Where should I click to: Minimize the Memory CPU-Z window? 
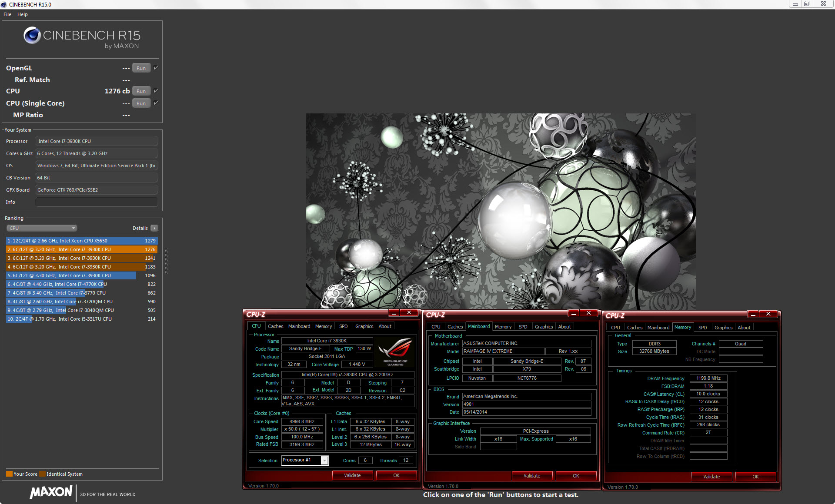(x=753, y=315)
